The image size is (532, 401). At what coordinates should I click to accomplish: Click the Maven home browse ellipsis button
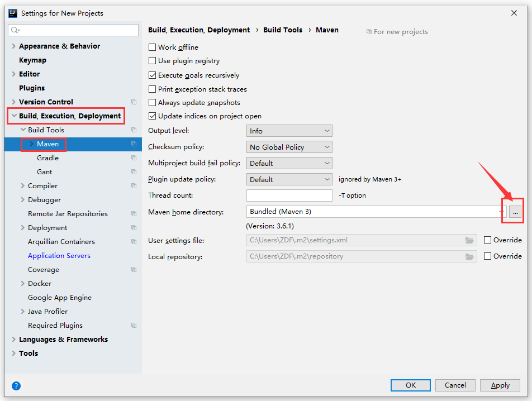[515, 212]
